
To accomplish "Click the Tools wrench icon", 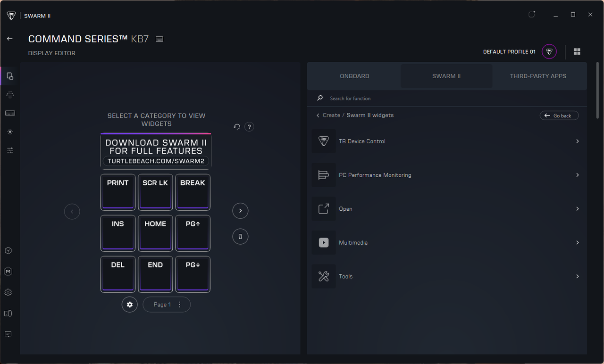I will click(x=324, y=276).
